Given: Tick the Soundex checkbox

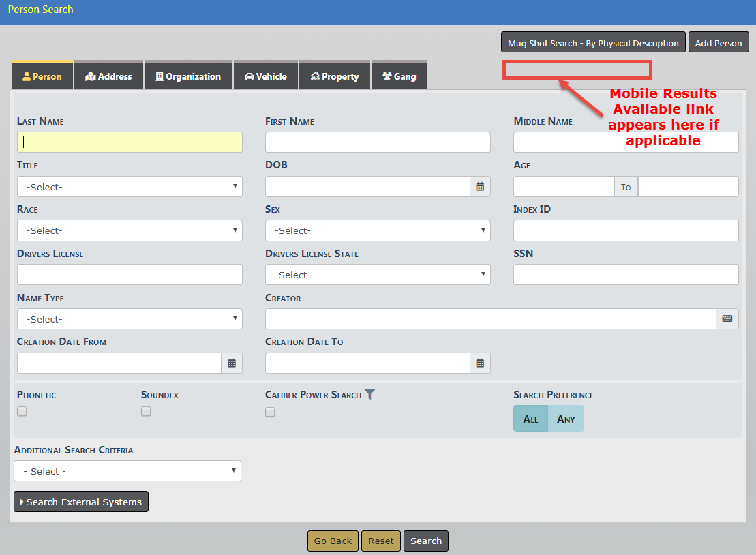Looking at the screenshot, I should [x=146, y=412].
